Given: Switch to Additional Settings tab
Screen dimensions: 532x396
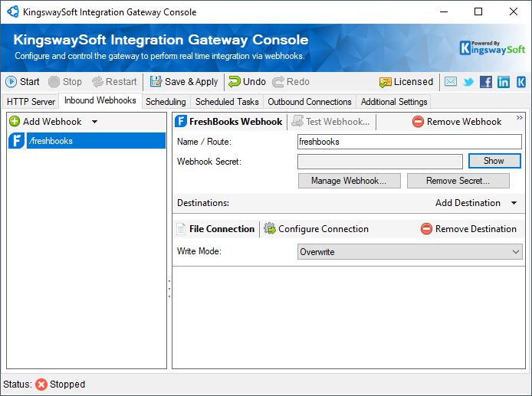Looking at the screenshot, I should (x=394, y=102).
